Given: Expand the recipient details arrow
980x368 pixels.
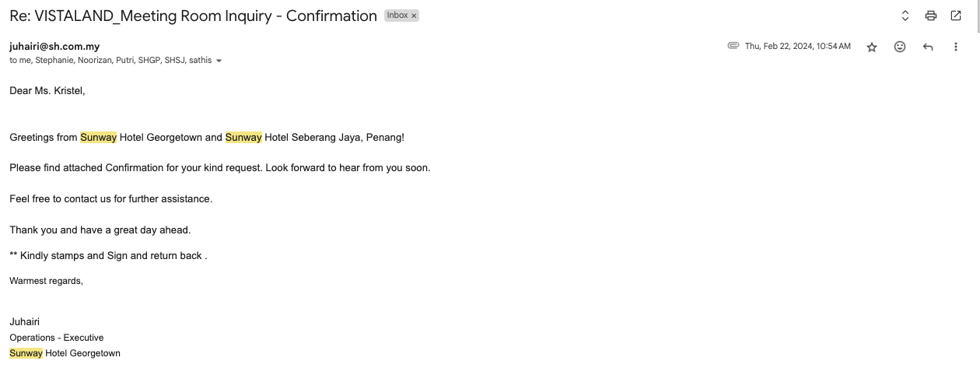Looking at the screenshot, I should pos(219,61).
